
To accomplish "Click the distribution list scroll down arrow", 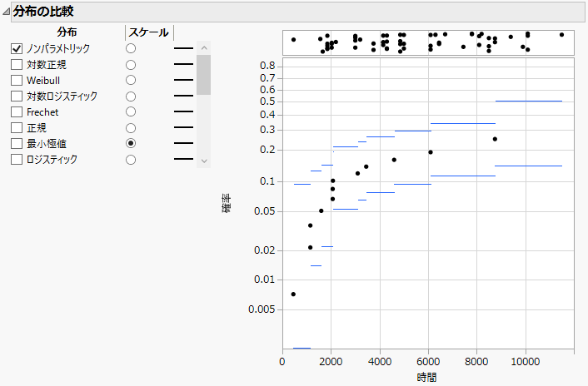I will pos(203,161).
